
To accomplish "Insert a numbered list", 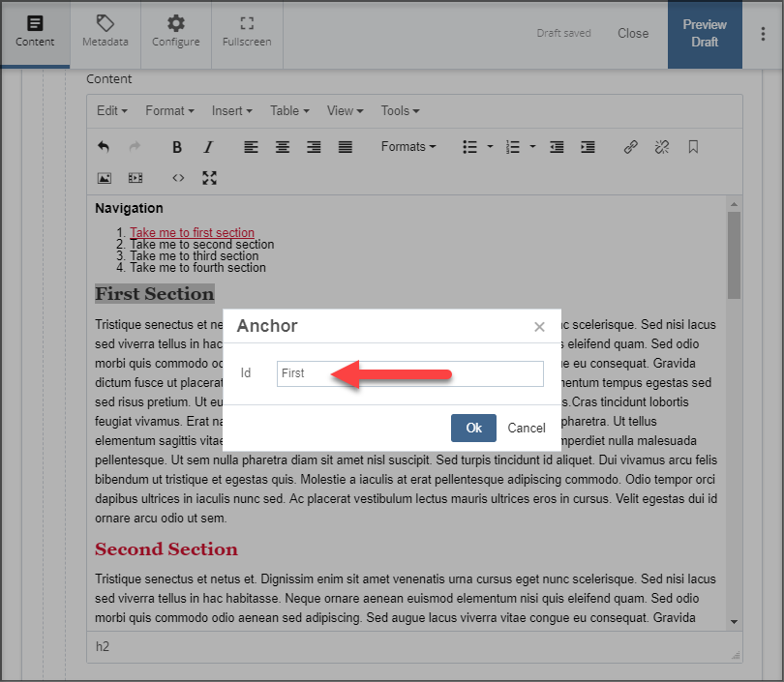I will click(512, 147).
